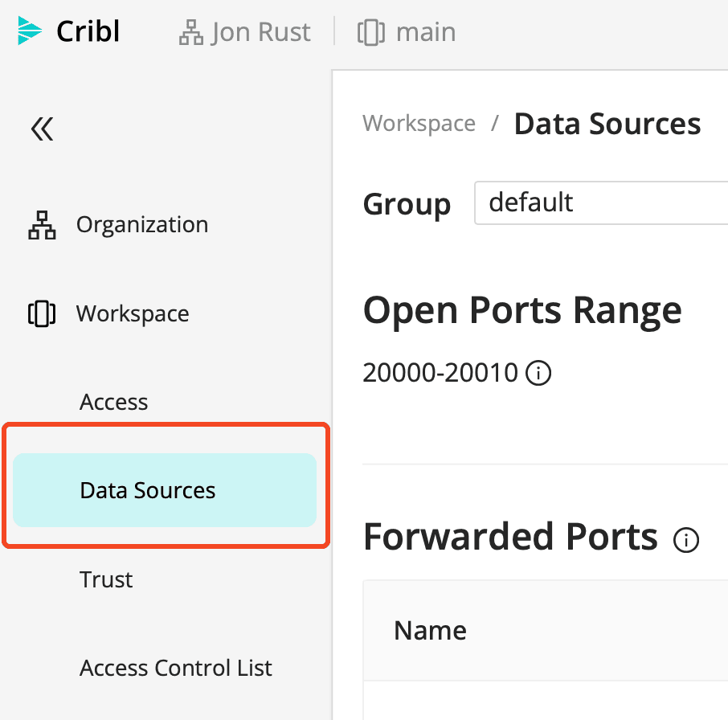Navigate to Access Control List
This screenshot has width=728, height=720.
176,668
